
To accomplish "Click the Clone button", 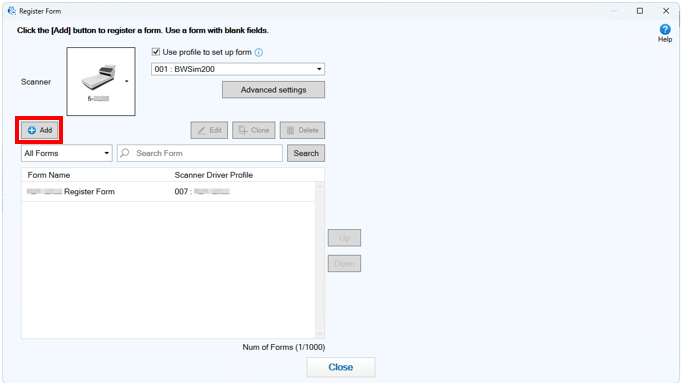I will (254, 130).
